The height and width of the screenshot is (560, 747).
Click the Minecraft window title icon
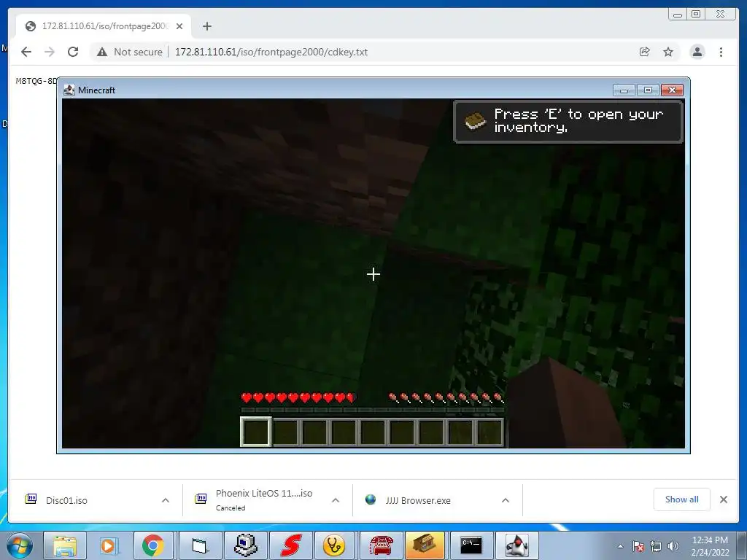[x=69, y=90]
